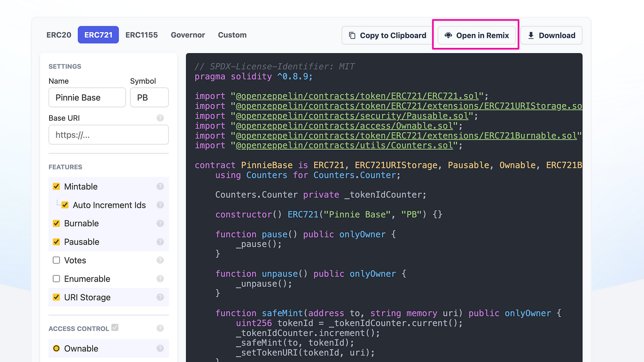
Task: Click the help icon beside Auto Increment Ids
Action: point(160,205)
